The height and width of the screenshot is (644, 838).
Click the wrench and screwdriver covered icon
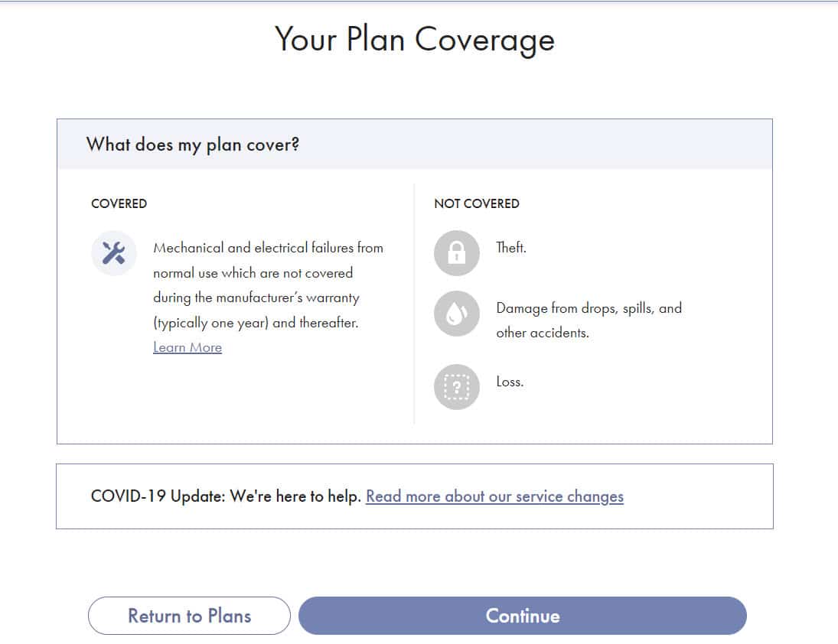114,253
